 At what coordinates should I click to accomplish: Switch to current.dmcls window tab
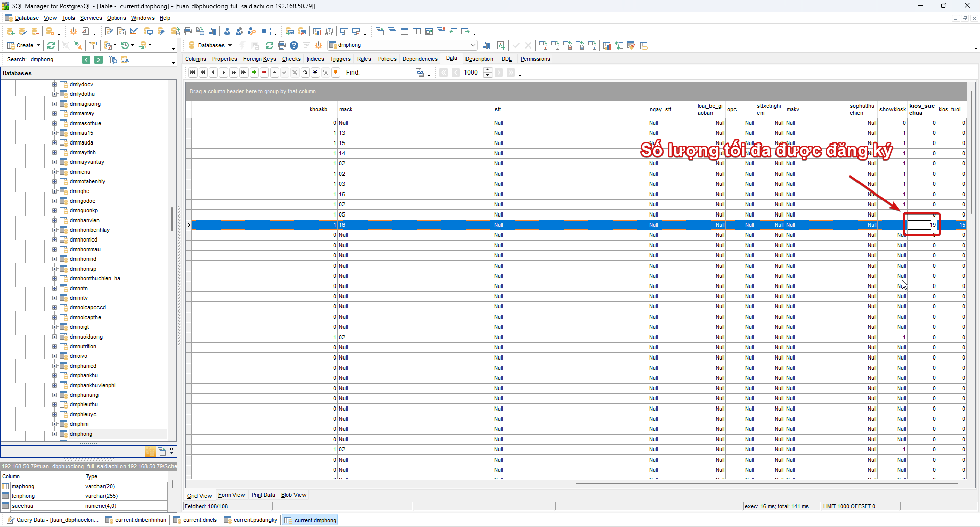coord(195,520)
